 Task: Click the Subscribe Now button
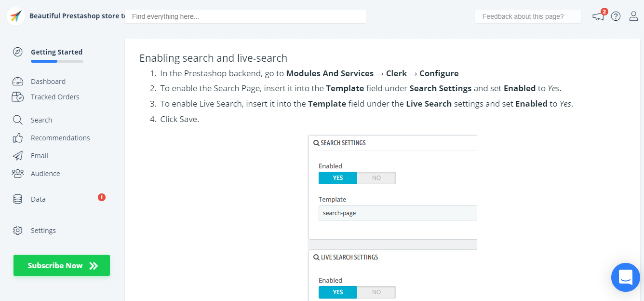click(x=62, y=265)
